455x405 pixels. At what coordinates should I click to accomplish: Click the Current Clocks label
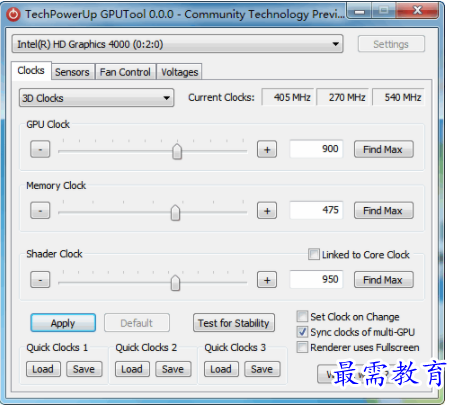[x=221, y=97]
